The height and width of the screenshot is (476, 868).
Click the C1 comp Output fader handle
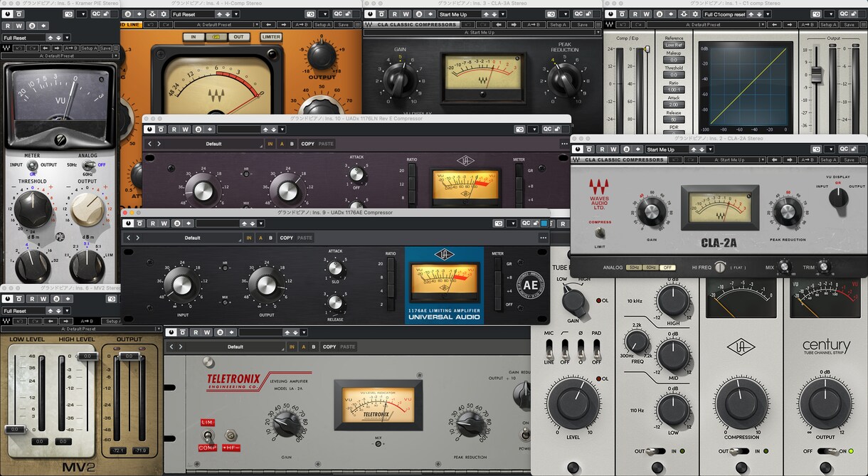[x=817, y=74]
